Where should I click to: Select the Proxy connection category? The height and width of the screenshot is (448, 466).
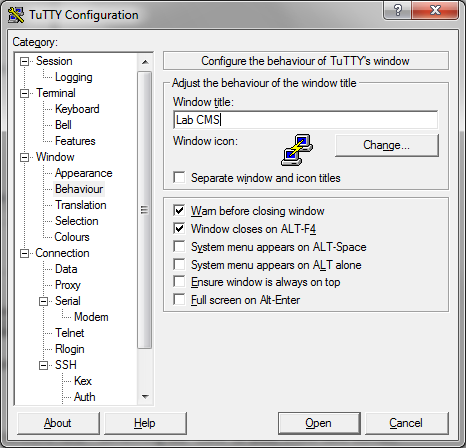pyautogui.click(x=68, y=285)
